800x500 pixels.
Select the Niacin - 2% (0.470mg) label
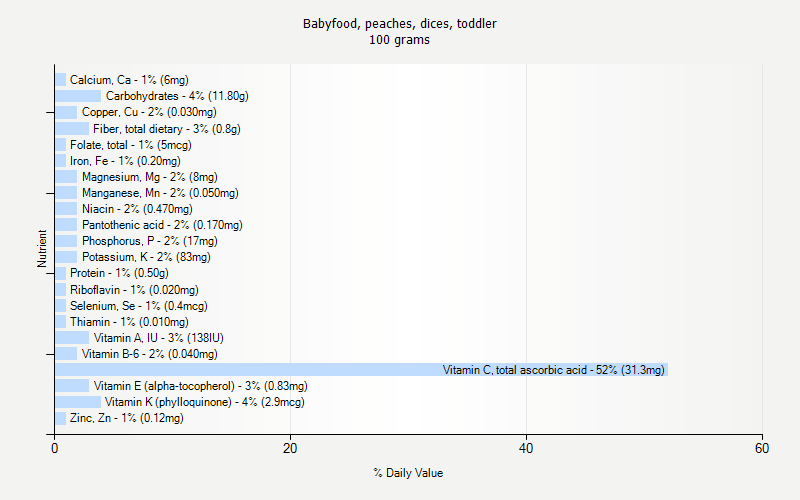[137, 209]
